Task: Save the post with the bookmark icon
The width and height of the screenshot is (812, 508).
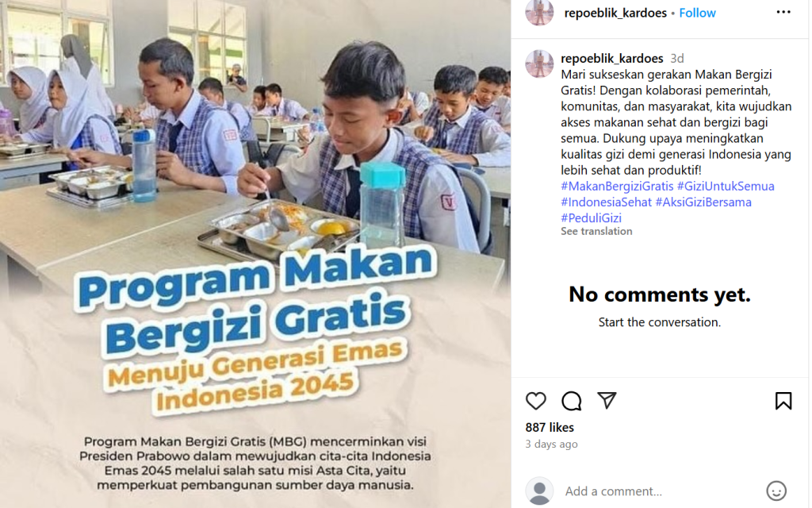Action: point(783,401)
